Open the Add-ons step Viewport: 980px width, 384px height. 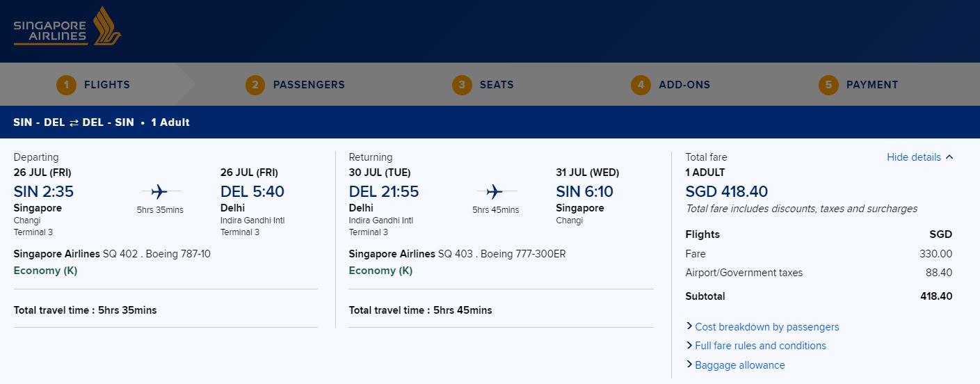coord(684,85)
